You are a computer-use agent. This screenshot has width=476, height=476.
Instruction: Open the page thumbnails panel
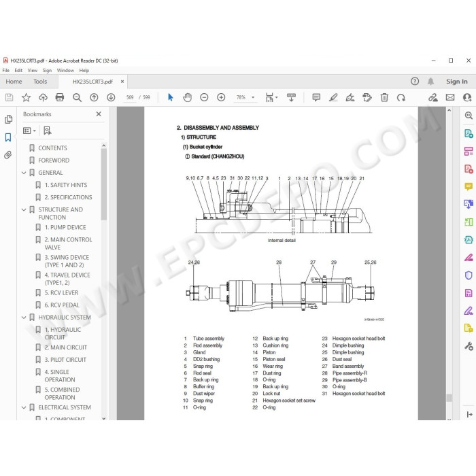pos(8,119)
